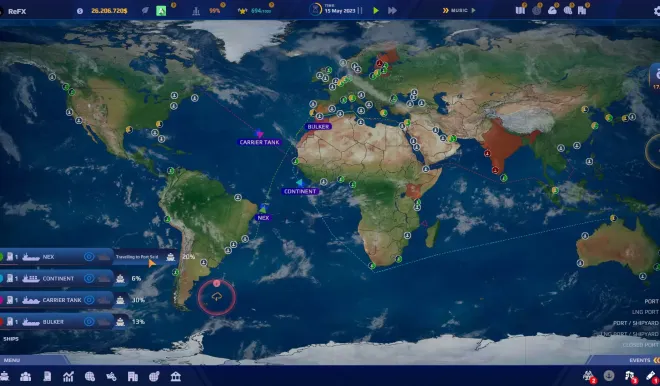Open the staff people icon in menu
This screenshot has height=386, width=660.
26,376
